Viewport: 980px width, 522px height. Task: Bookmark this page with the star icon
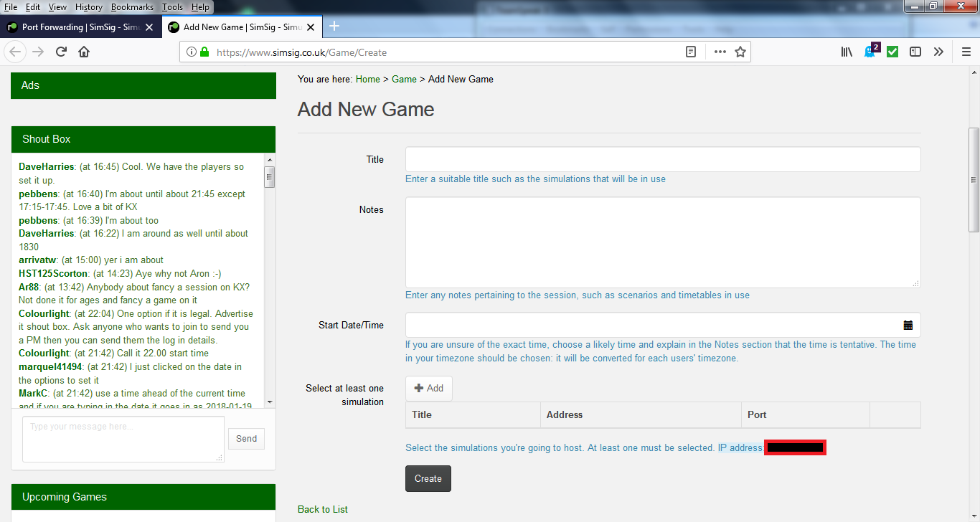click(740, 52)
